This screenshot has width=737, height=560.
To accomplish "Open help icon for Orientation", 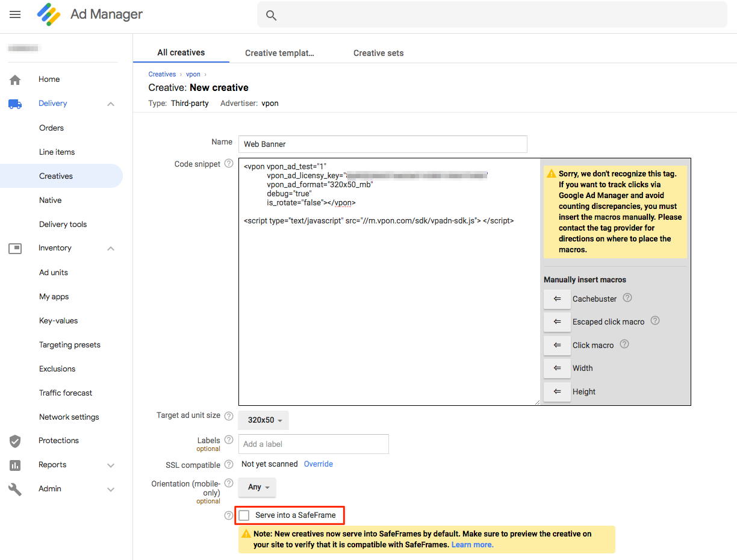I will point(229,483).
